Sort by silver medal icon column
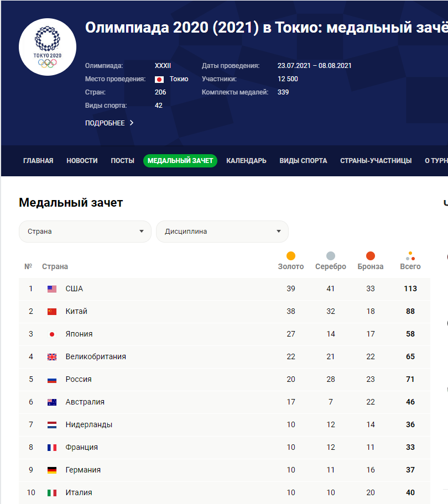 pyautogui.click(x=331, y=256)
